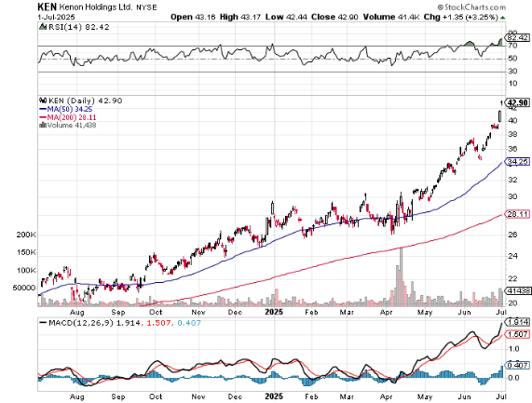Image resolution: width=532 pixels, height=403 pixels.
Task: Click the blue MA(50) line swatch in legend
Action: coord(43,109)
